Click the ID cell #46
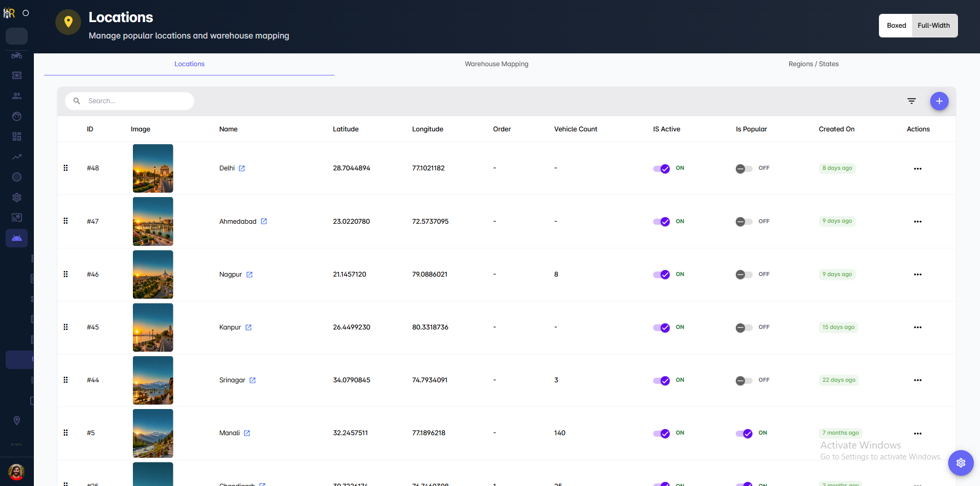 coord(93,275)
